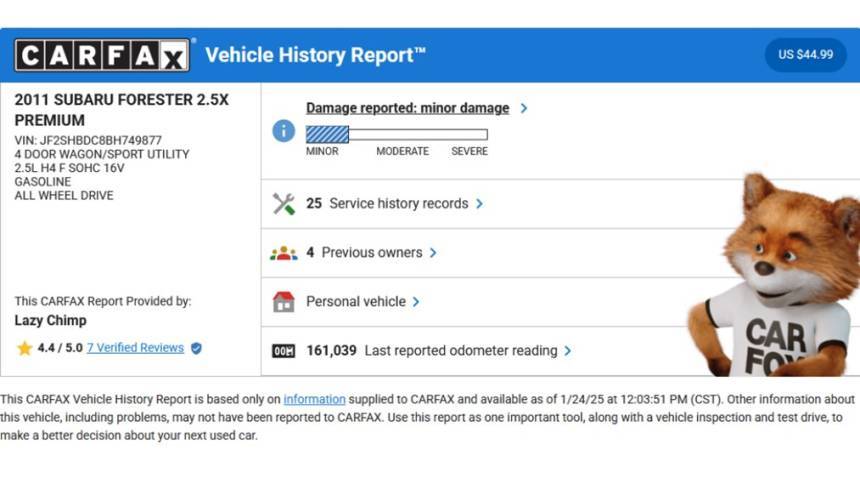This screenshot has height=484, width=860.
Task: Click the US $44.99 price button
Action: tap(805, 55)
